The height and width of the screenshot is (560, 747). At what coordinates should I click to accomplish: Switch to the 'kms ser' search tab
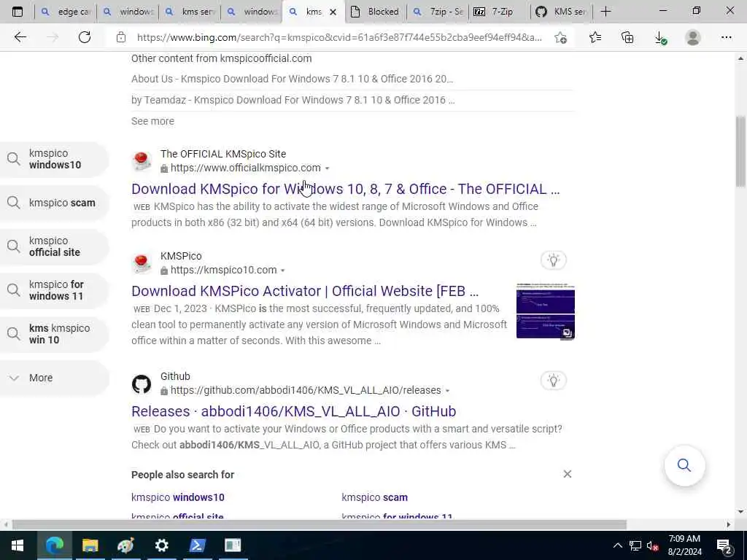[190, 12]
